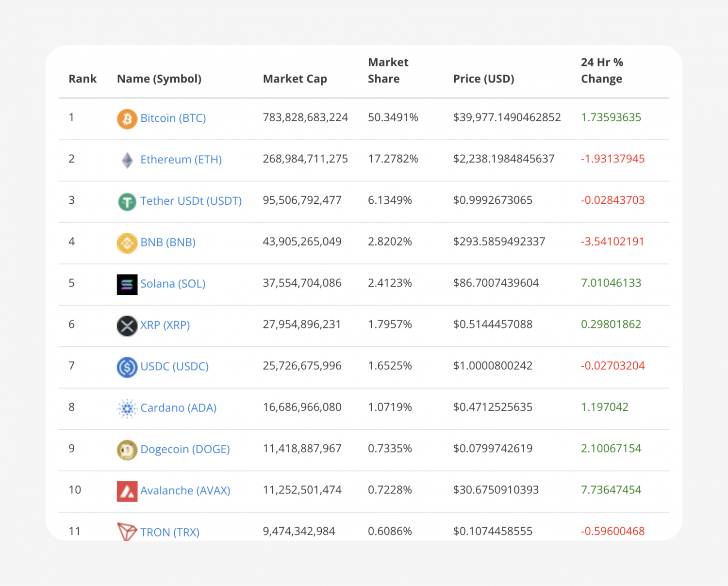Click USDC price $1.0000800242
The width and height of the screenshot is (728, 586).
click(493, 366)
